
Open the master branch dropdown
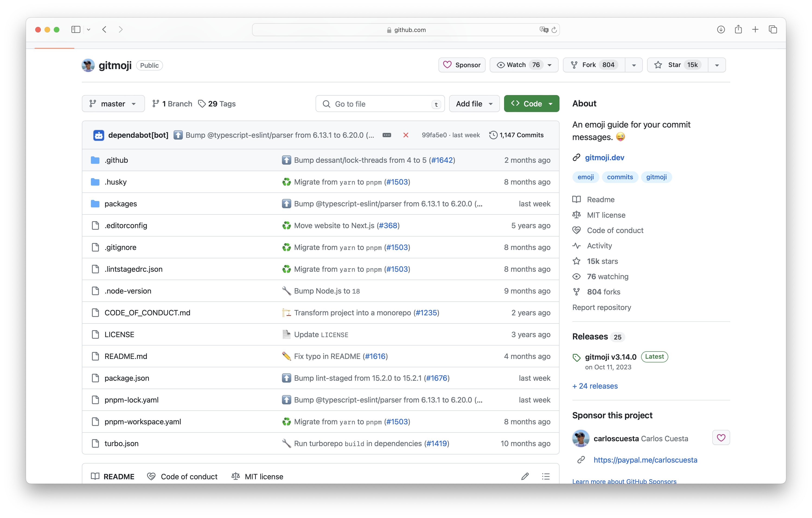click(113, 104)
